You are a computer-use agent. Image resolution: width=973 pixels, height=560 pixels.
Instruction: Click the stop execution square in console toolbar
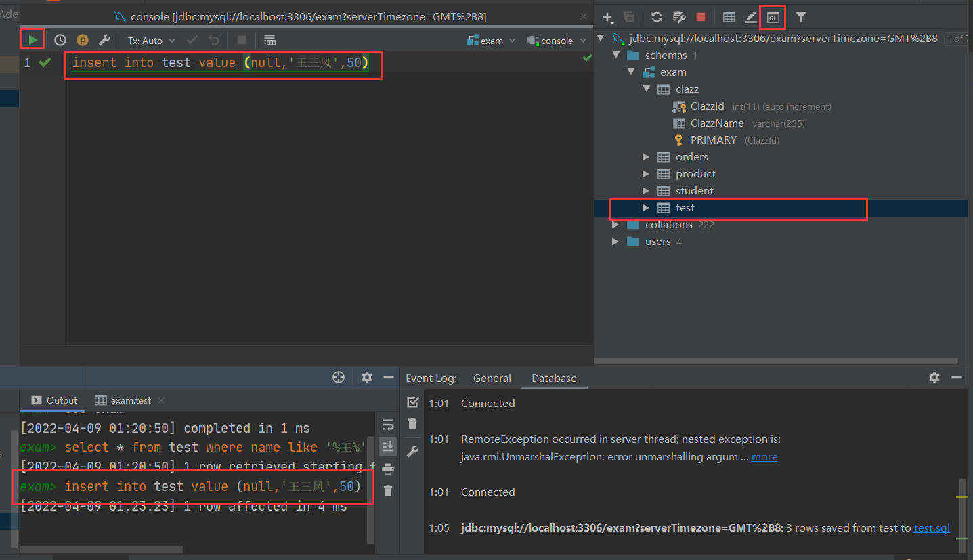[x=242, y=41]
